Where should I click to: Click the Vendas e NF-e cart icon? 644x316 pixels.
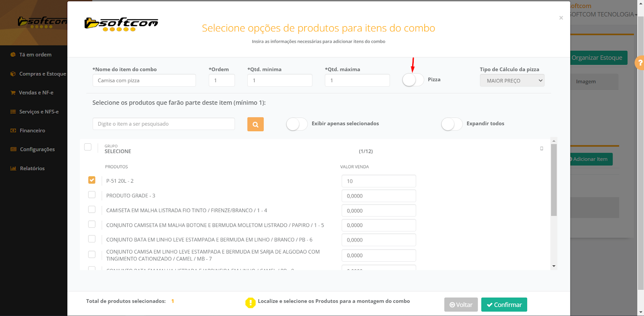13,93
